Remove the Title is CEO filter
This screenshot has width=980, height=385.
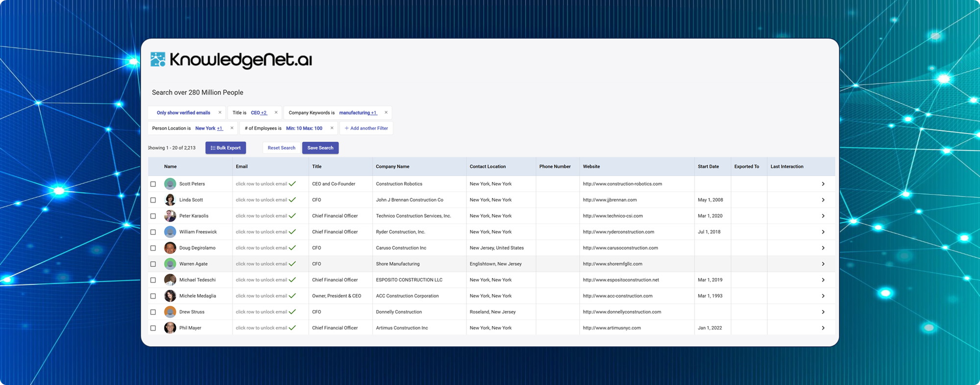click(276, 112)
